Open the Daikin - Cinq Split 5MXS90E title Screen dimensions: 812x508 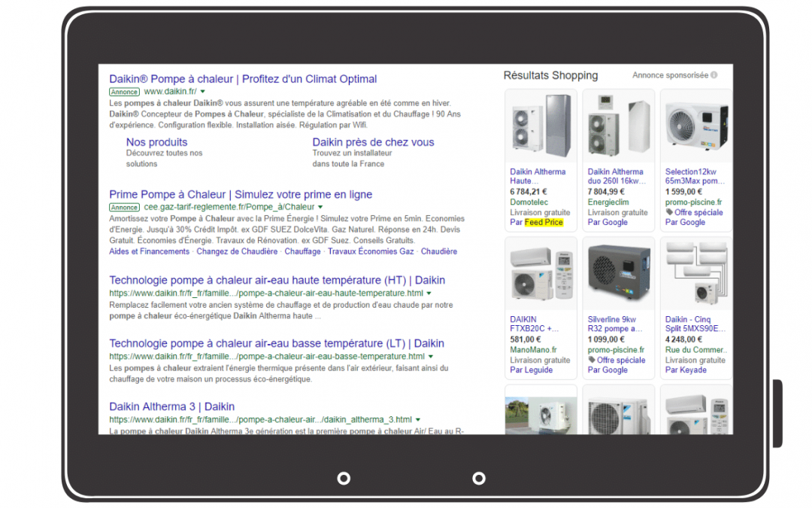click(x=695, y=324)
